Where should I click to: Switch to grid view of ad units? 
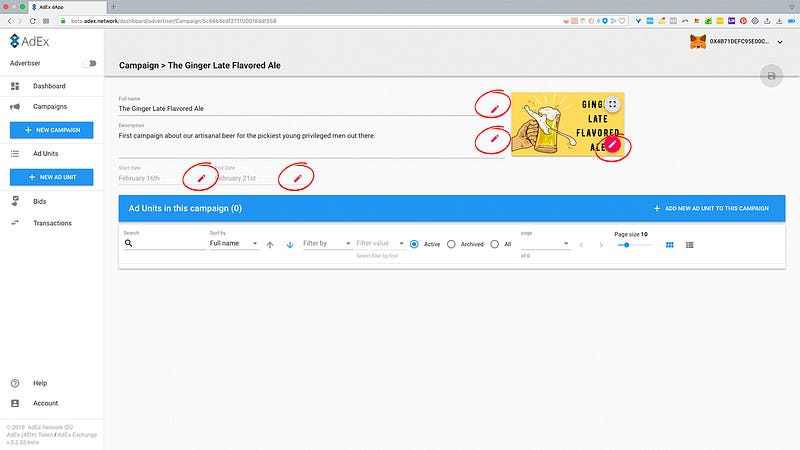pyautogui.click(x=669, y=245)
